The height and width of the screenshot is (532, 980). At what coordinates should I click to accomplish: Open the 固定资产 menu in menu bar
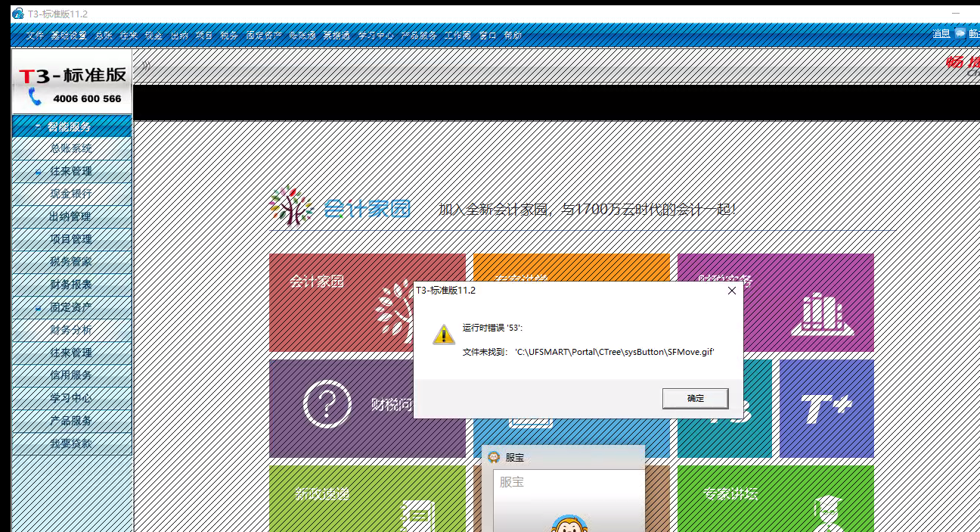pos(264,36)
